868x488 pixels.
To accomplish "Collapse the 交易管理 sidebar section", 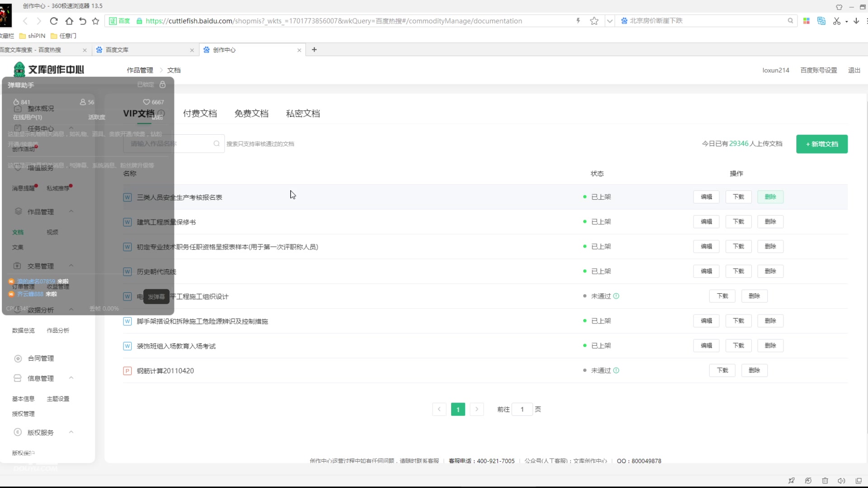I will pos(71,266).
